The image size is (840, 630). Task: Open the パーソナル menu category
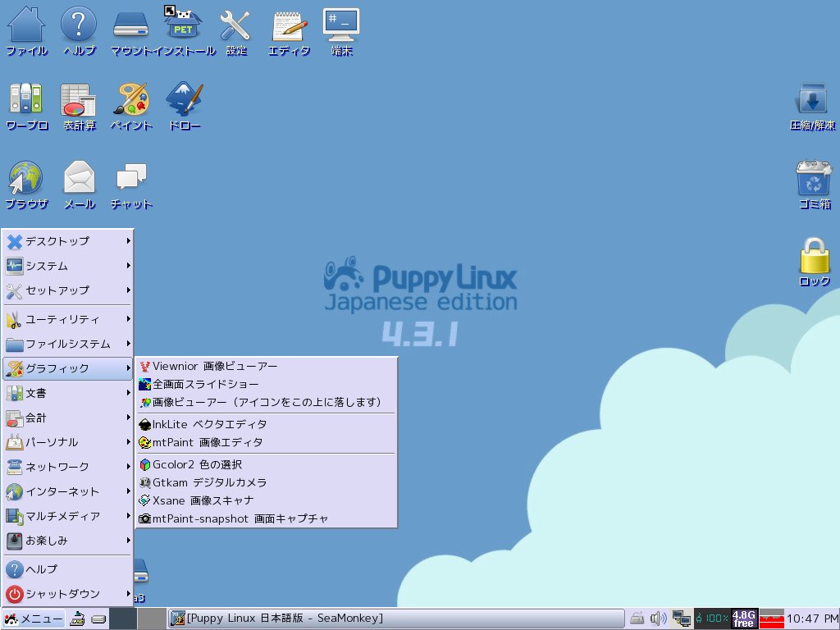pos(68,442)
